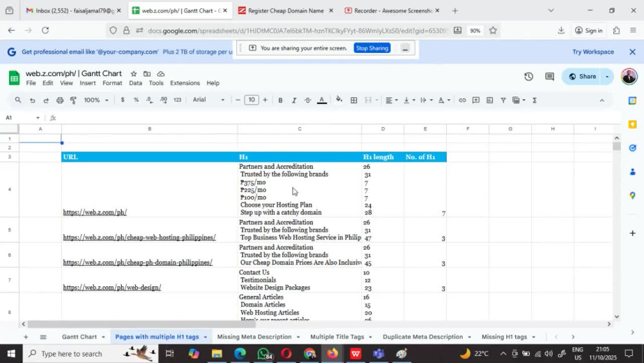
Task: Click Sign in in browser toolbar
Action: click(x=589, y=30)
